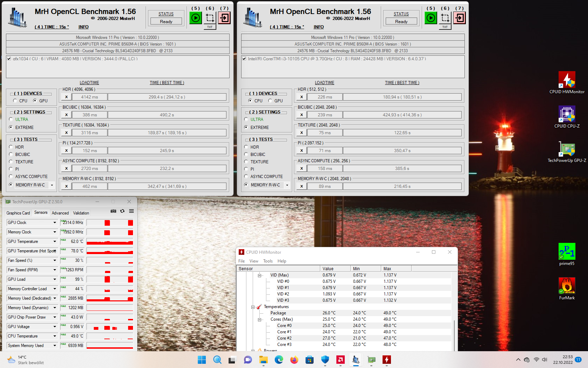Switch to GPU-Z Validation tab
This screenshot has width=588, height=368.
tap(81, 213)
